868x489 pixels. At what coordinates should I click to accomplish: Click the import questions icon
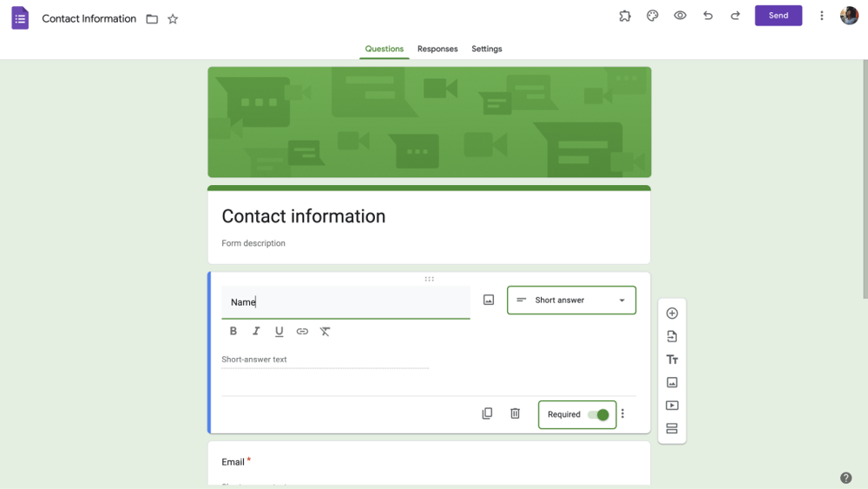point(672,336)
